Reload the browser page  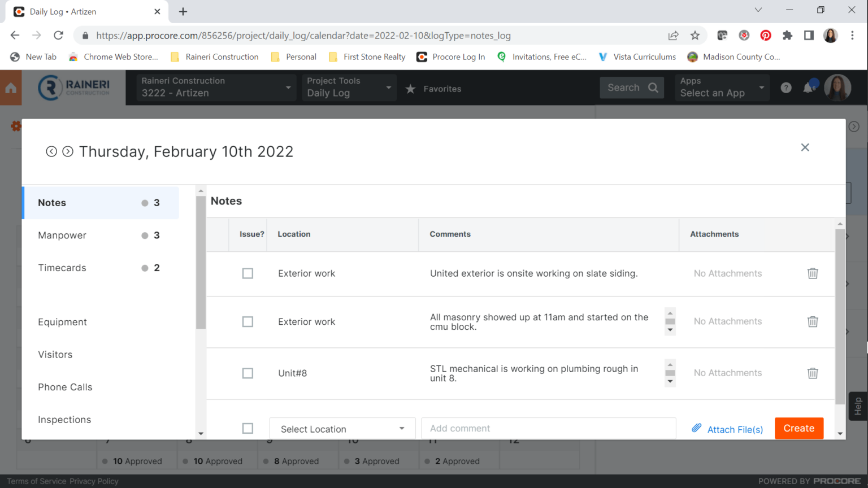[58, 35]
